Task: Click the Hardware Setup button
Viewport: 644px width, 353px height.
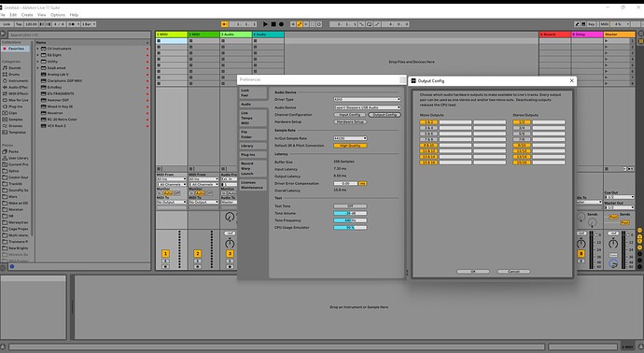Action: [350, 122]
